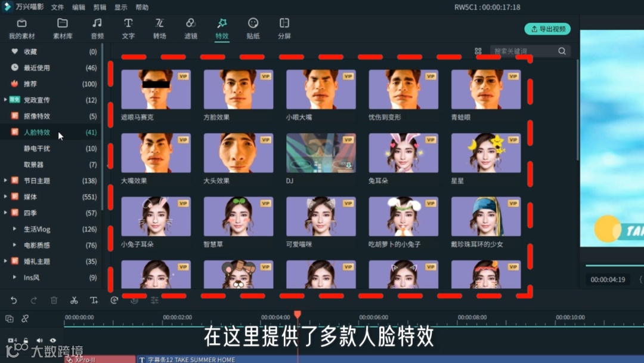Switch to the 转场 tab
This screenshot has width=644, height=363.
tap(159, 29)
